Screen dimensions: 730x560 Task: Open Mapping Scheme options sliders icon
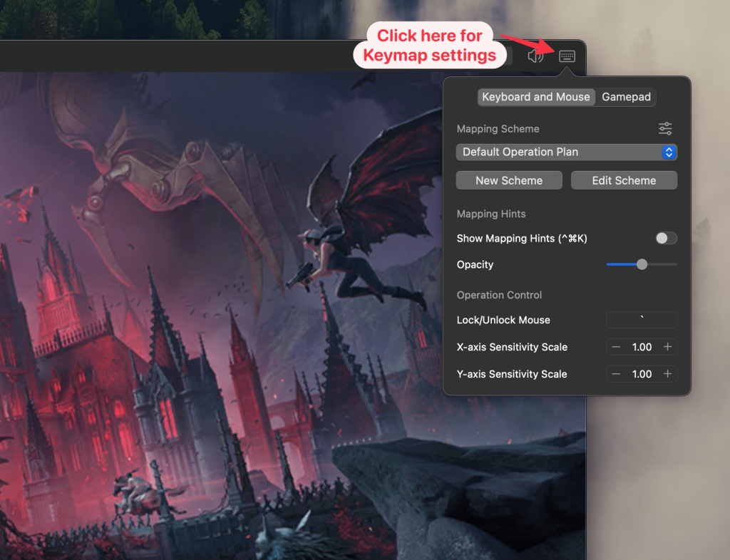[x=664, y=129]
